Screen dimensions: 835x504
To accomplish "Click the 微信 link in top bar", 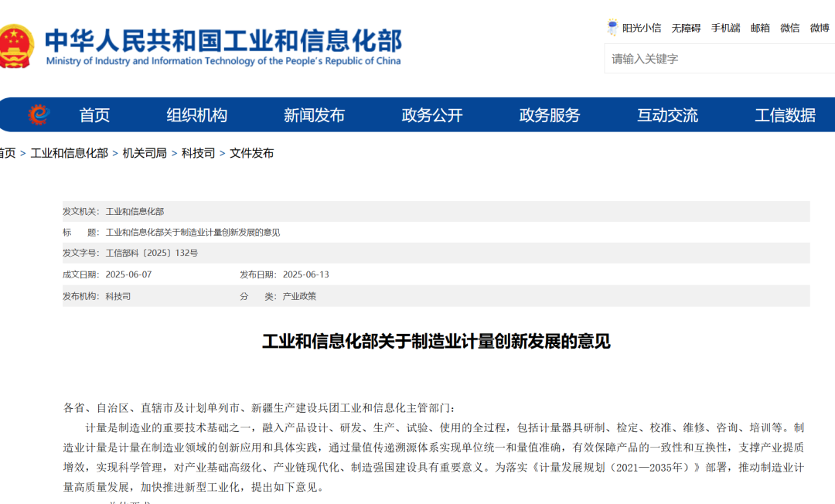I will tap(789, 28).
